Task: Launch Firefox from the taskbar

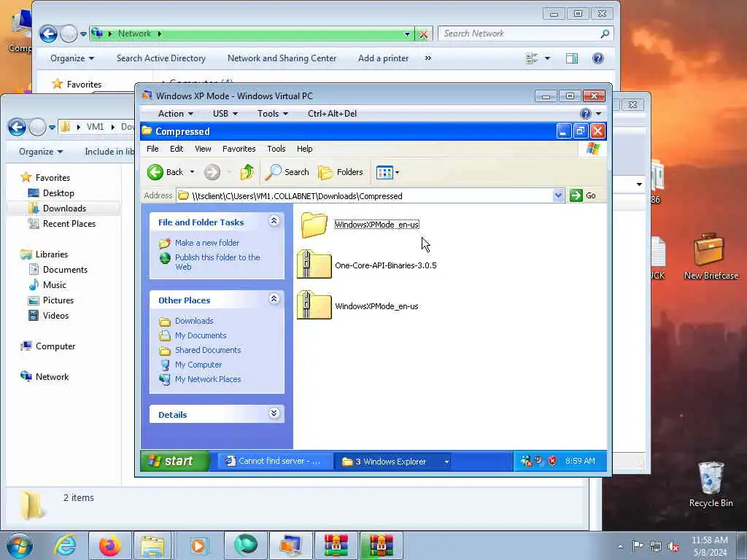Action: (109, 545)
